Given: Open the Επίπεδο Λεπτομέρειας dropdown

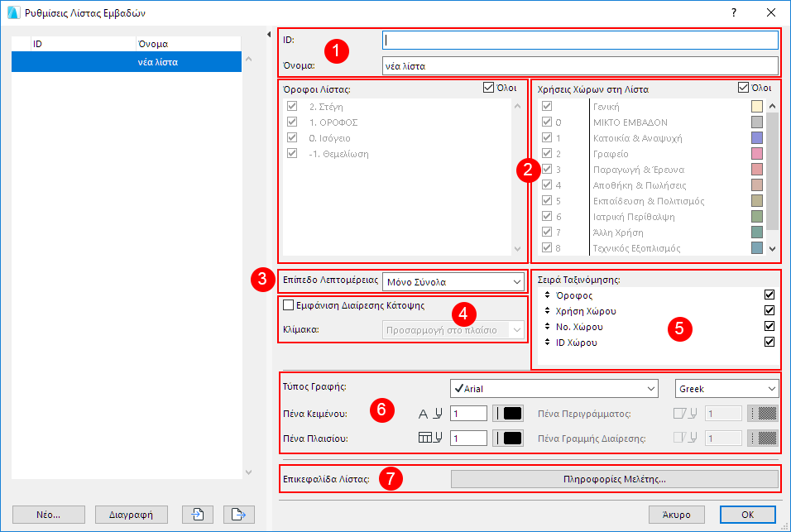Looking at the screenshot, I should click(453, 282).
